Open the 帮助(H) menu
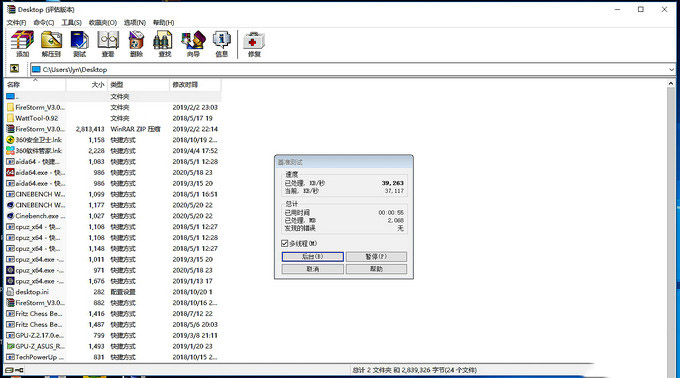Image resolution: width=680 pixels, height=378 pixels. click(163, 23)
